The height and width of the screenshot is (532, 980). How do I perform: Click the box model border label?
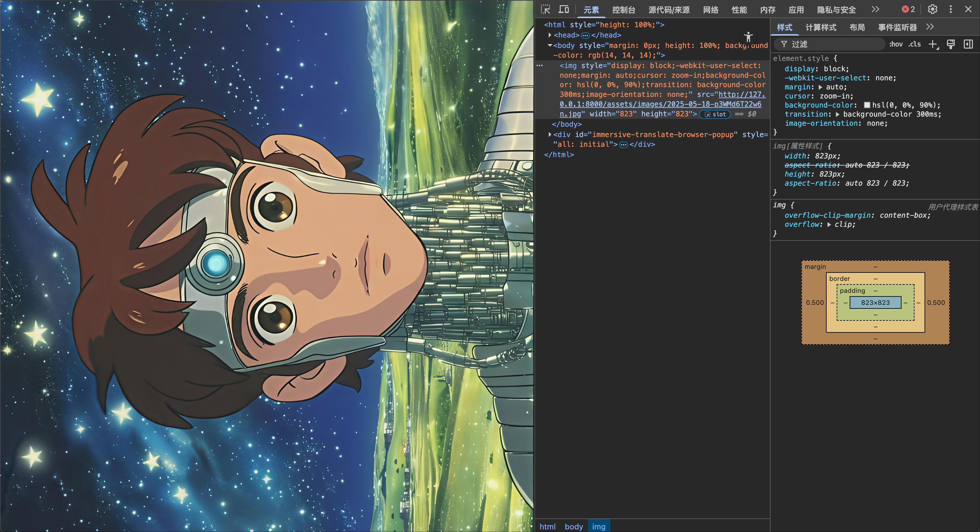pos(839,279)
